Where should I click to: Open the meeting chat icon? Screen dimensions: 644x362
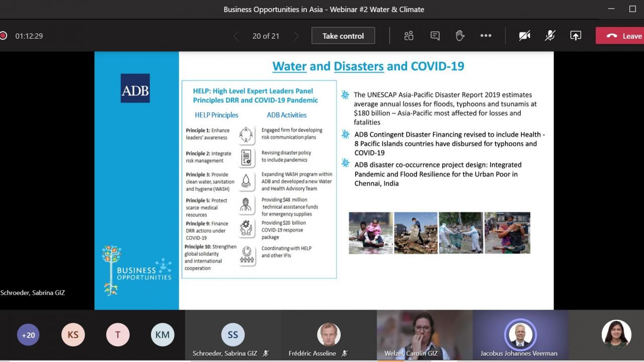435,36
